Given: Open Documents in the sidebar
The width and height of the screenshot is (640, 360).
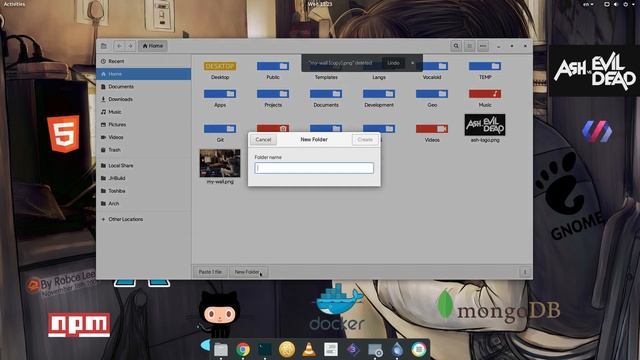Looking at the screenshot, I should point(144,87).
